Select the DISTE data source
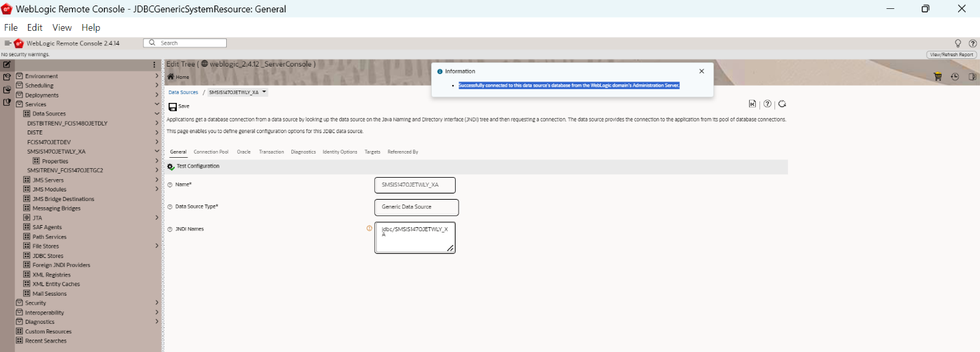Image resolution: width=980 pixels, height=352 pixels. pos(35,132)
